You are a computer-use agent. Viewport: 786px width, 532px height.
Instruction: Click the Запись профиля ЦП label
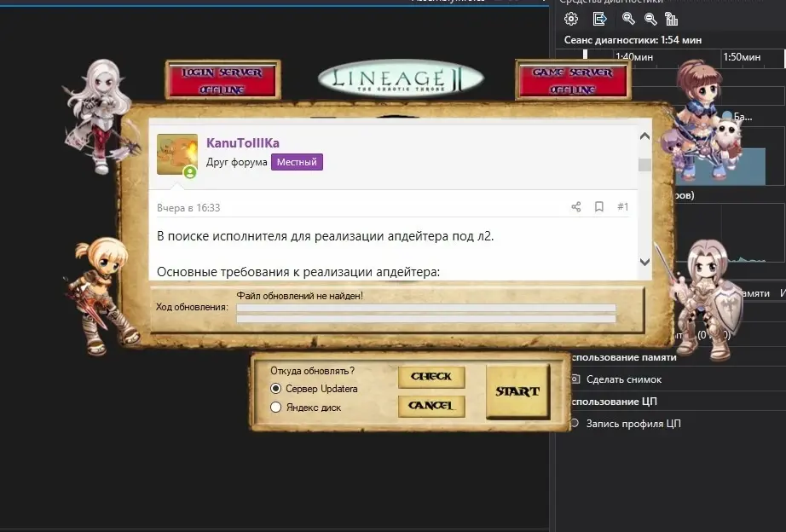click(633, 424)
